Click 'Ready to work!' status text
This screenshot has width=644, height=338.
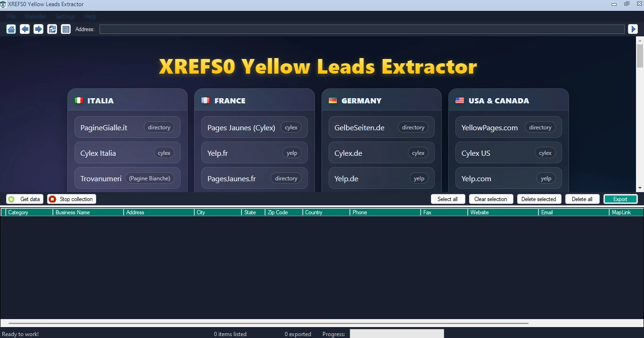coord(20,334)
